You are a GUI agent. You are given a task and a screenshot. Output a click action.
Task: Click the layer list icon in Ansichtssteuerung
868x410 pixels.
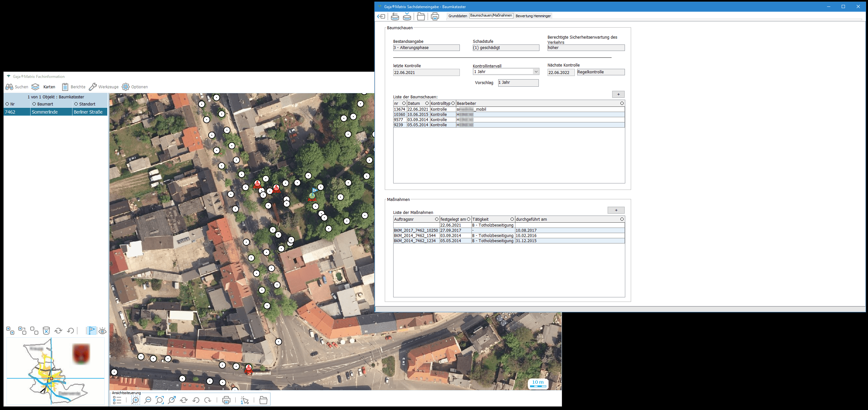[117, 400]
